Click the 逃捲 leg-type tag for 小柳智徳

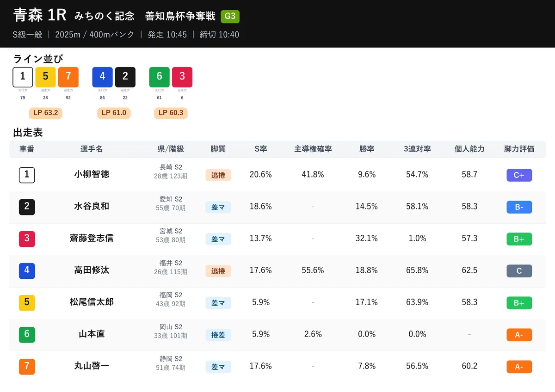[x=218, y=175]
